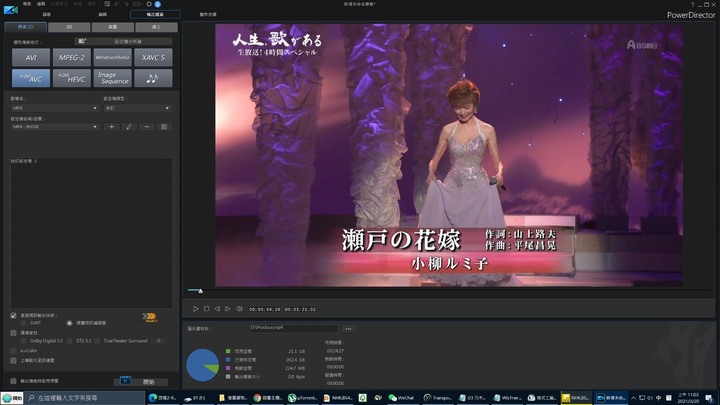Stop the video preview

click(207, 309)
